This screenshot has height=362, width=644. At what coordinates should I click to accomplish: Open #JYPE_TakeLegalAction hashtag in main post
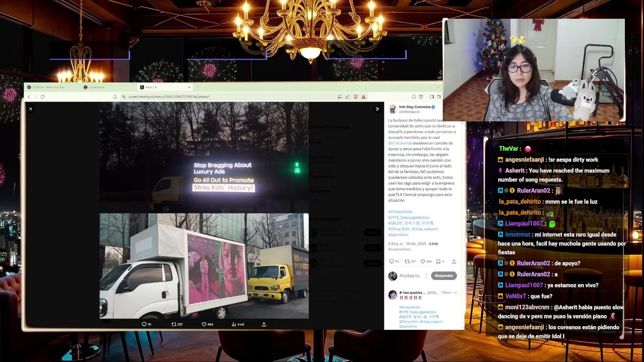[409, 217]
